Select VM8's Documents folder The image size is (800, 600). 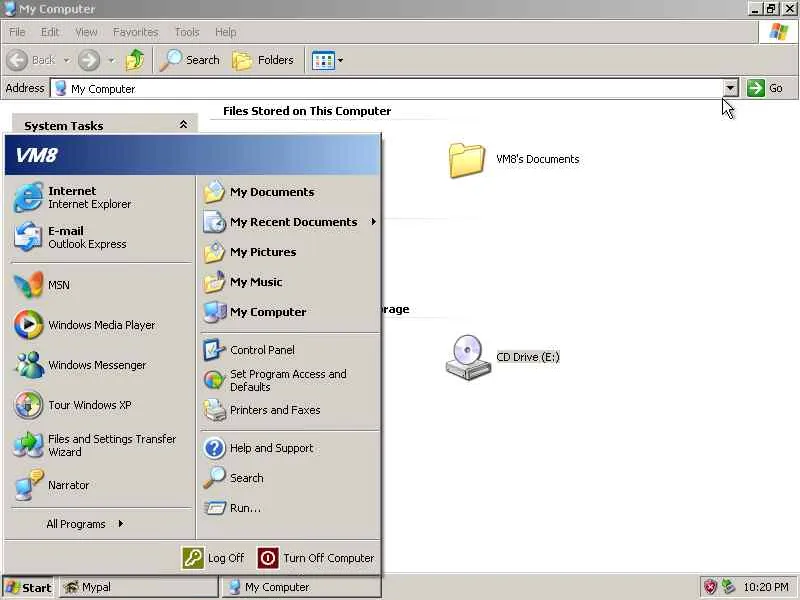(514, 160)
